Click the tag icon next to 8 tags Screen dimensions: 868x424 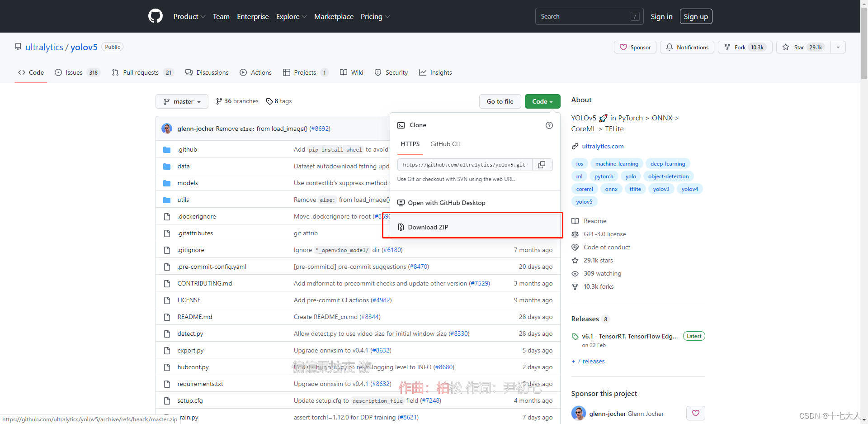[269, 101]
